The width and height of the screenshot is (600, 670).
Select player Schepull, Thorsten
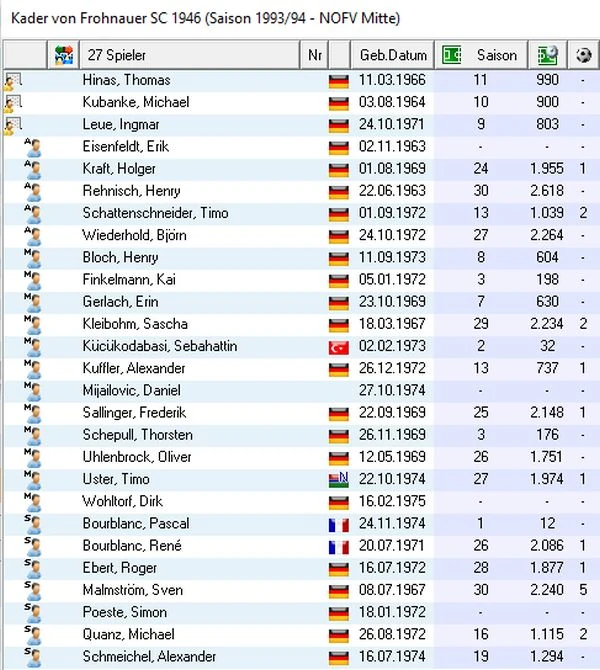tap(138, 435)
